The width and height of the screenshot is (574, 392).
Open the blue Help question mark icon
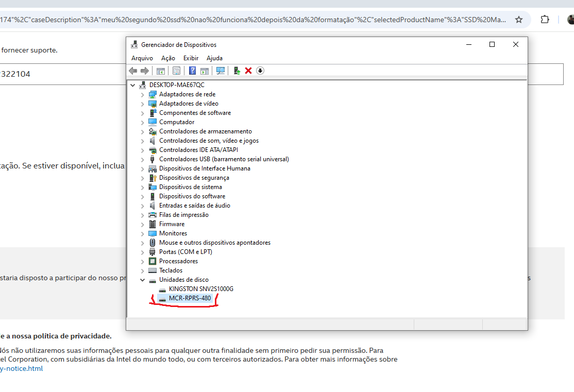click(x=193, y=71)
